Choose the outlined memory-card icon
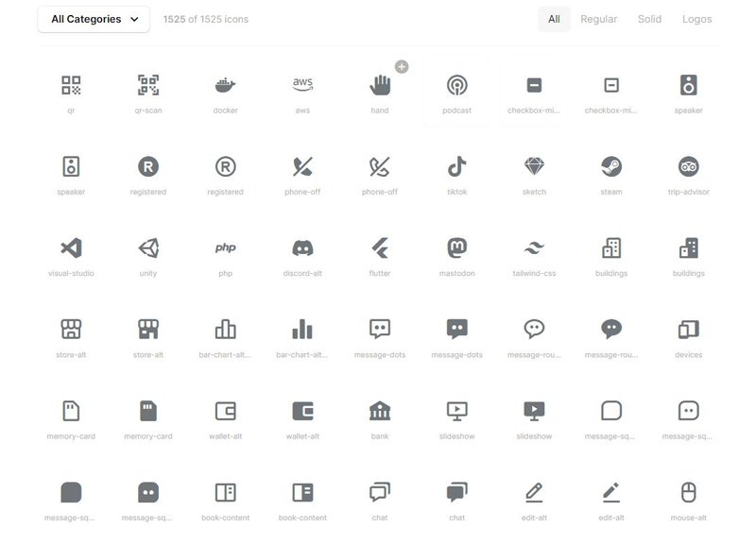This screenshot has height=545, width=756. pos(71,411)
